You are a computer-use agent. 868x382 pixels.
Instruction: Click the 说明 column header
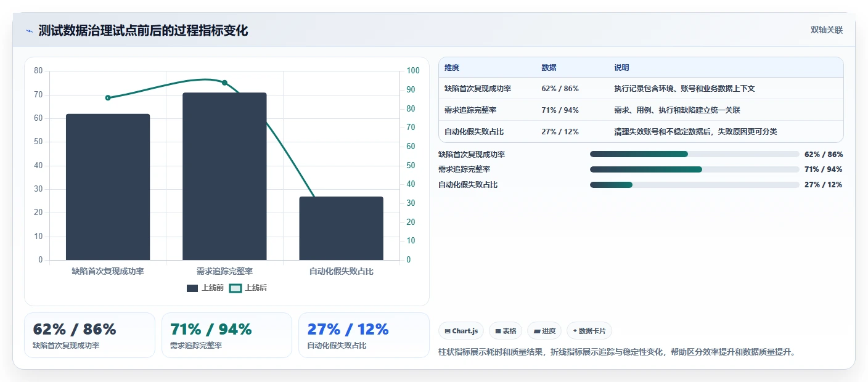point(621,68)
